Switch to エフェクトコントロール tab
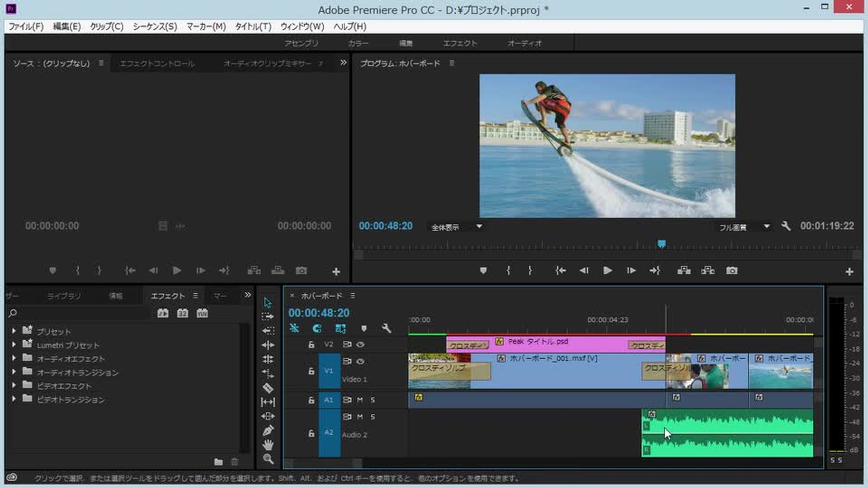This screenshot has height=488, width=868. tap(157, 64)
